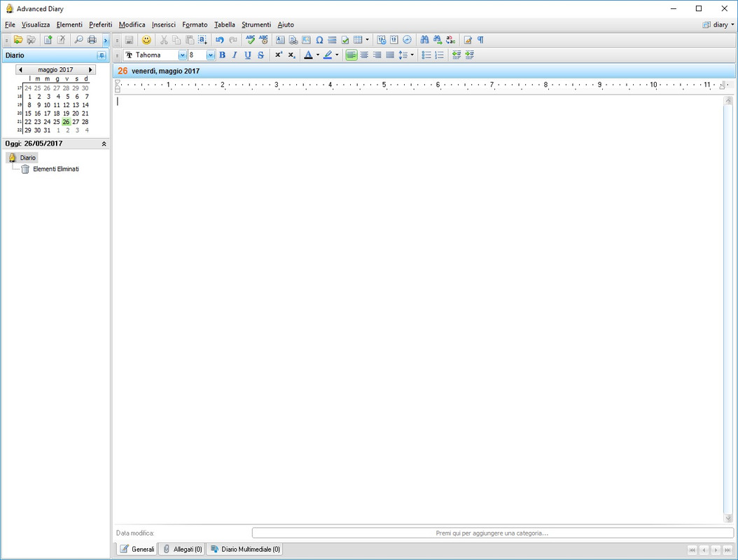This screenshot has width=738, height=560.
Task: Insert a picture using the image icon
Action: tap(306, 40)
